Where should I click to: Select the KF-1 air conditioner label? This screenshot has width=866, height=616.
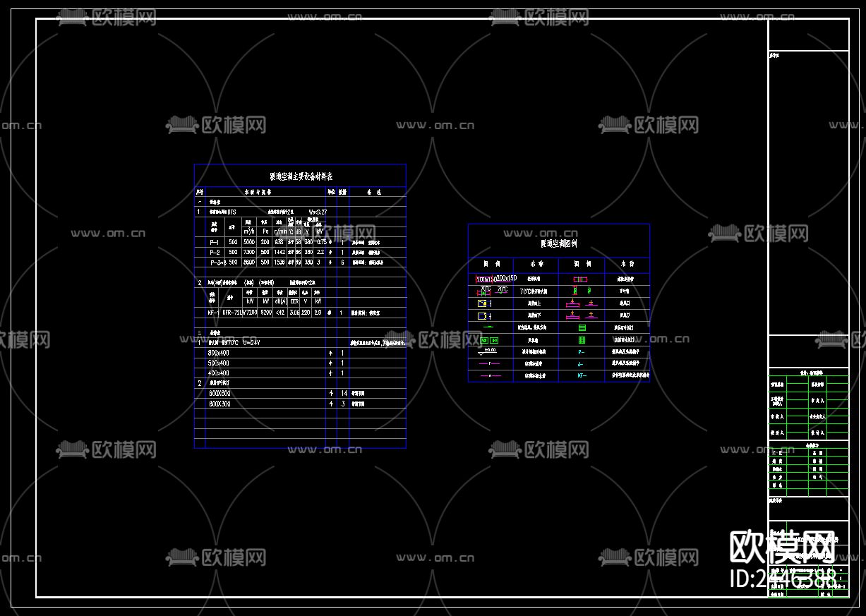(212, 312)
